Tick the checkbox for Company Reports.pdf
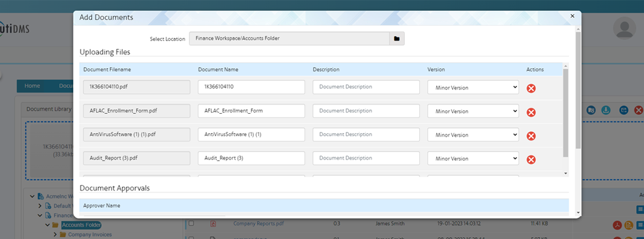 (x=191, y=223)
